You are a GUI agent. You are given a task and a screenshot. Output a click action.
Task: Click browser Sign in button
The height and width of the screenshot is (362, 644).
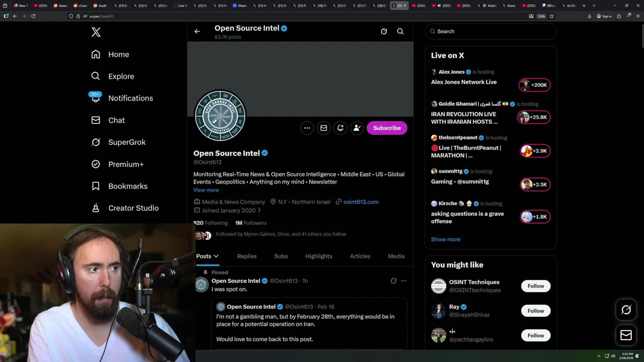point(604,16)
